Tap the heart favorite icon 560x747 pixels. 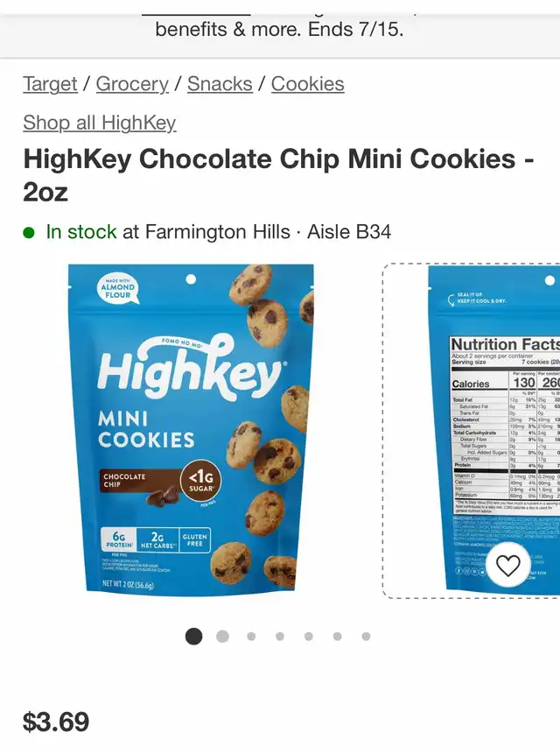[x=508, y=566]
